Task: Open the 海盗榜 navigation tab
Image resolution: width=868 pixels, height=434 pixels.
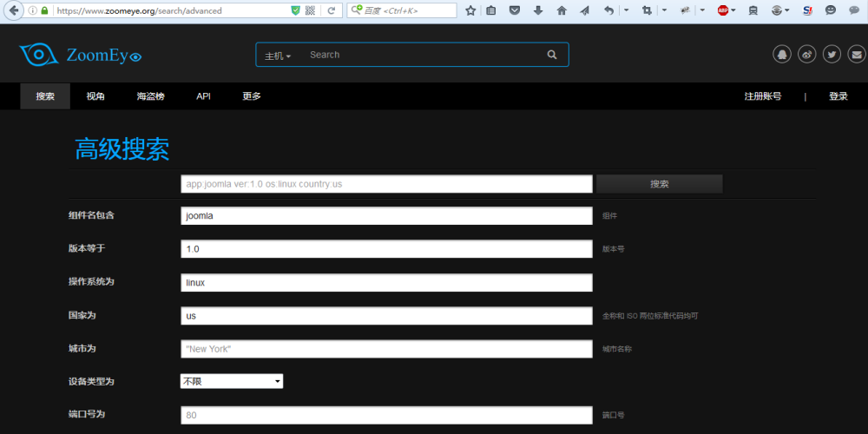Action: pos(150,96)
